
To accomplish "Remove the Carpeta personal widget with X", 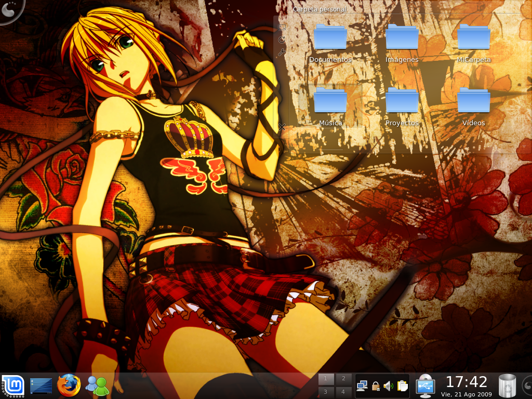I will 282,127.
